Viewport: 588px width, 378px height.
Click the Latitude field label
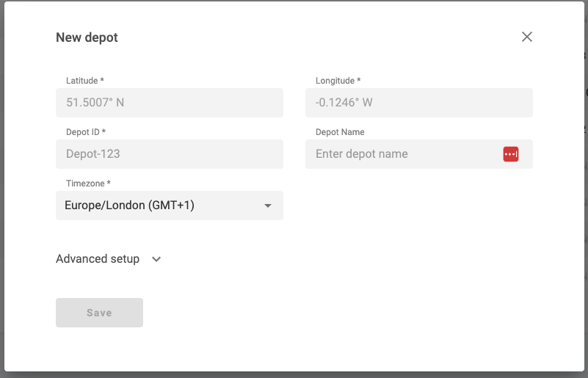(x=85, y=81)
